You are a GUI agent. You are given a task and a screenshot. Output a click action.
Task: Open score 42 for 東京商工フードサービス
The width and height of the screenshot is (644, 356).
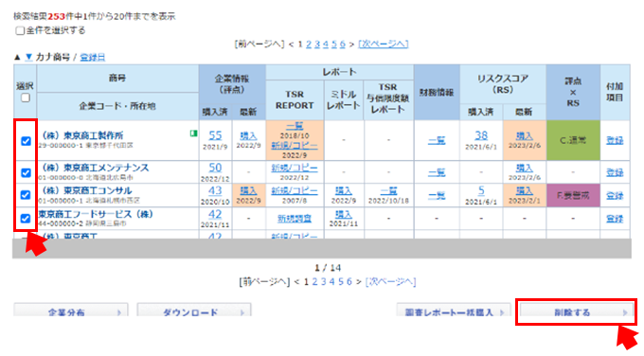pos(215,214)
